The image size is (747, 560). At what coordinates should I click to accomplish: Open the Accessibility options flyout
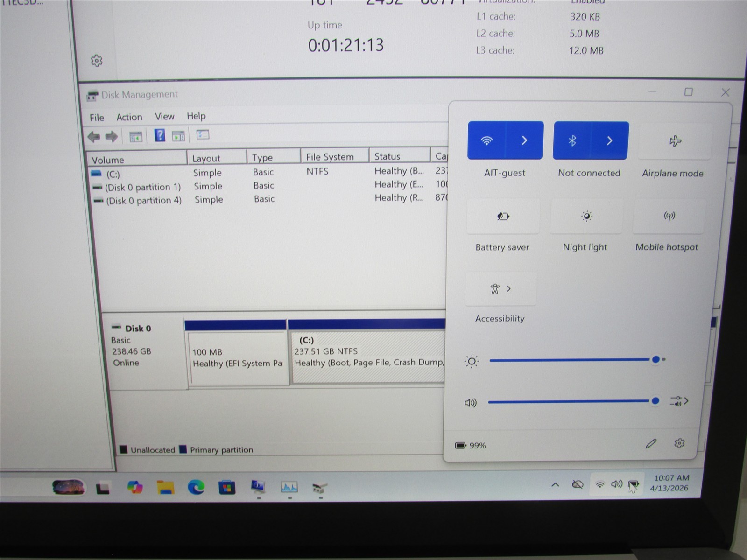[501, 289]
